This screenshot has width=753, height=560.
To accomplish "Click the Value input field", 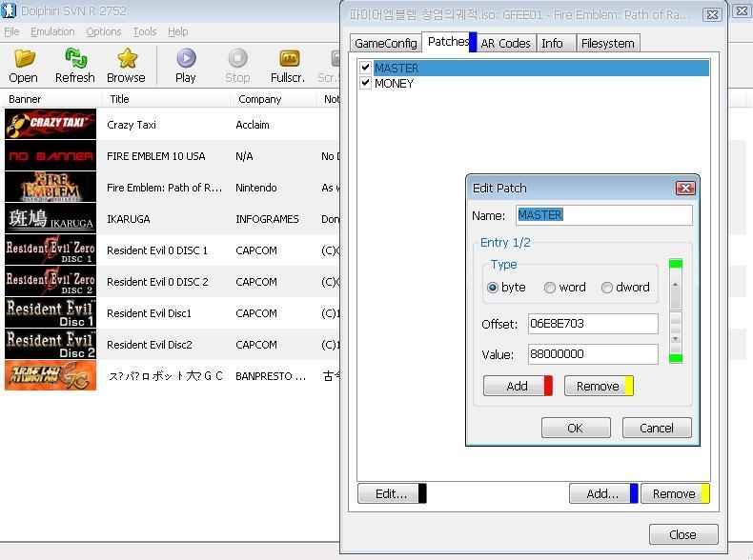I will (x=593, y=354).
